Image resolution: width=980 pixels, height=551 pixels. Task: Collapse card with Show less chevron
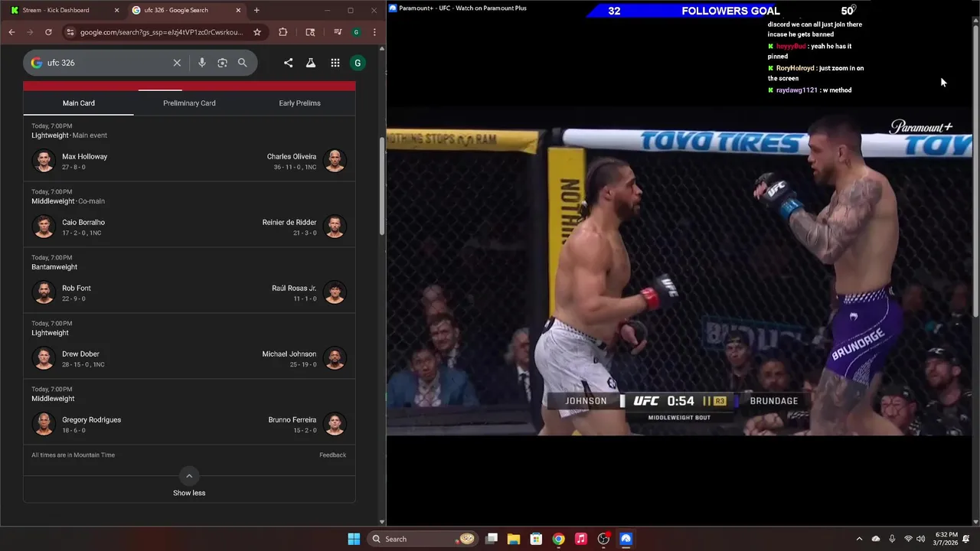(x=189, y=476)
